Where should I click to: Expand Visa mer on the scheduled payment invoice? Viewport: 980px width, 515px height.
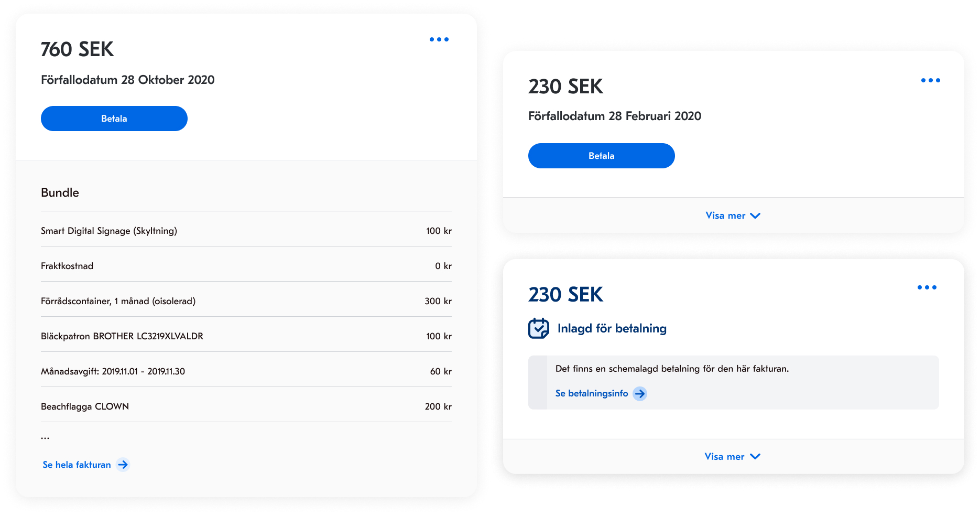725,456
